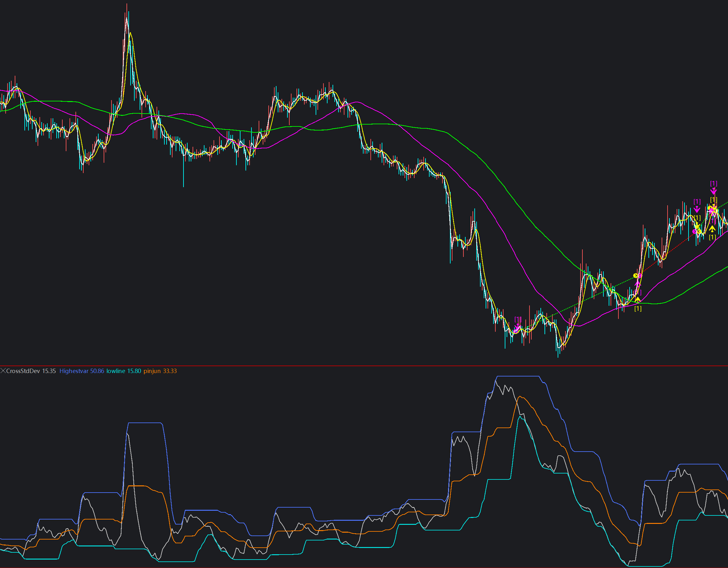This screenshot has width=728, height=568.
Task: Click the cyan lowline legend label
Action: point(116,371)
